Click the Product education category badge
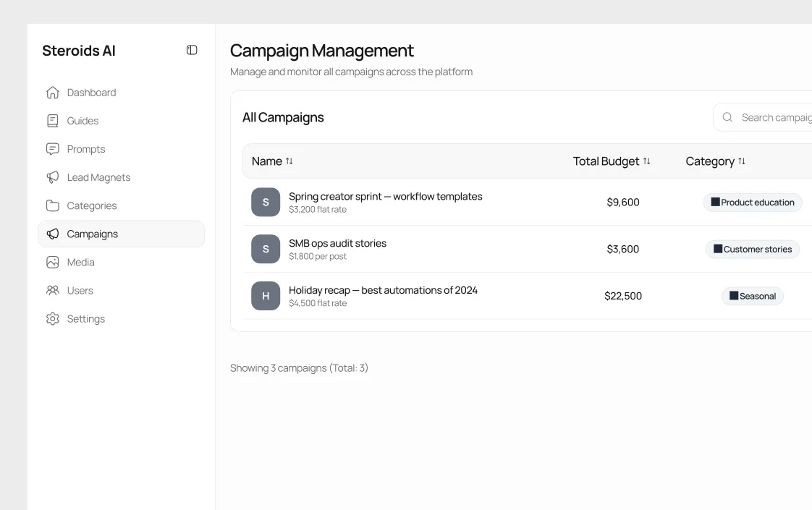The height and width of the screenshot is (510, 812). tap(752, 203)
